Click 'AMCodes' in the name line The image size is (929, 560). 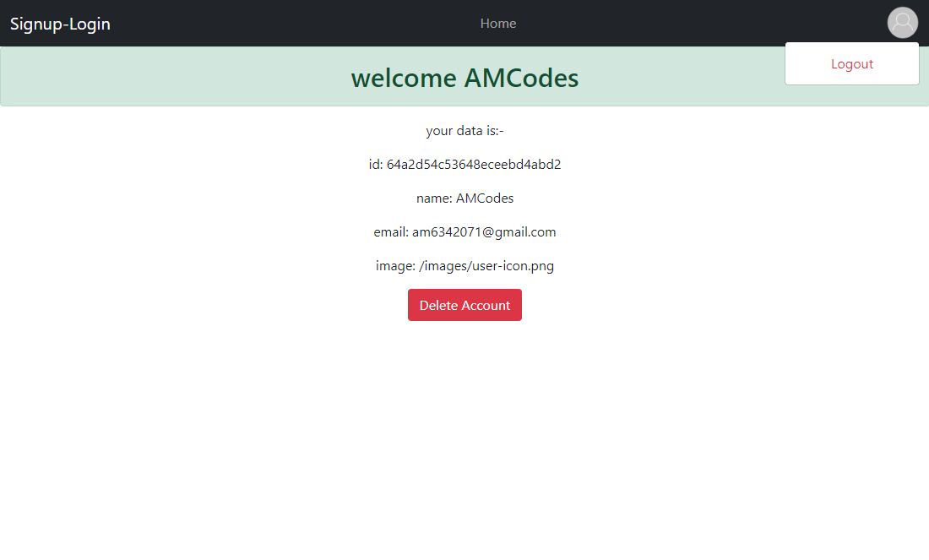(x=485, y=198)
